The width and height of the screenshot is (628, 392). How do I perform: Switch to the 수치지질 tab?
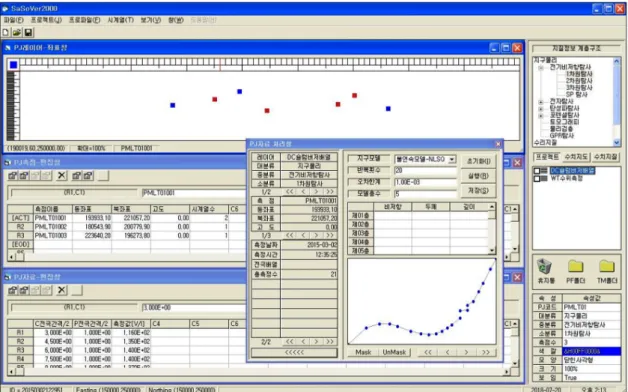[x=606, y=157]
